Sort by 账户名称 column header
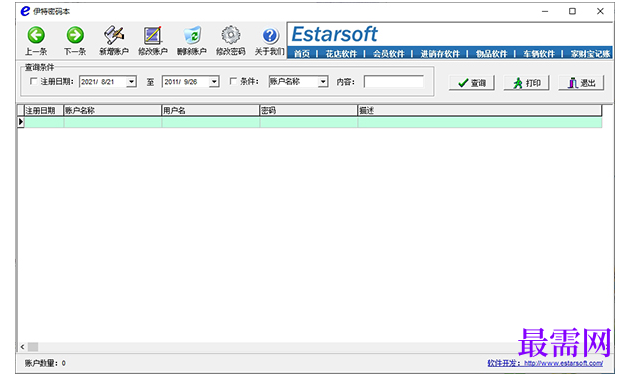This screenshot has width=630, height=374. [x=112, y=110]
